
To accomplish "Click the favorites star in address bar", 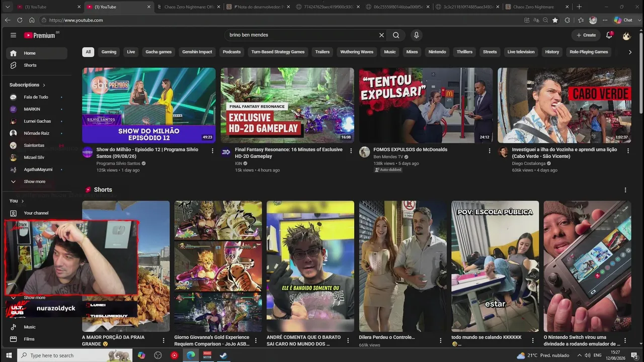I will coord(555,20).
